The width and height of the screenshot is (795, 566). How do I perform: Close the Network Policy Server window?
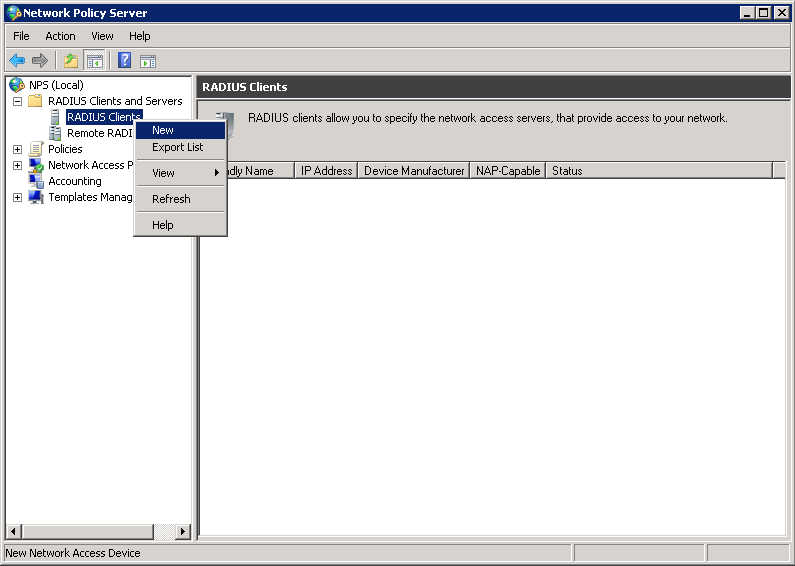[781, 13]
